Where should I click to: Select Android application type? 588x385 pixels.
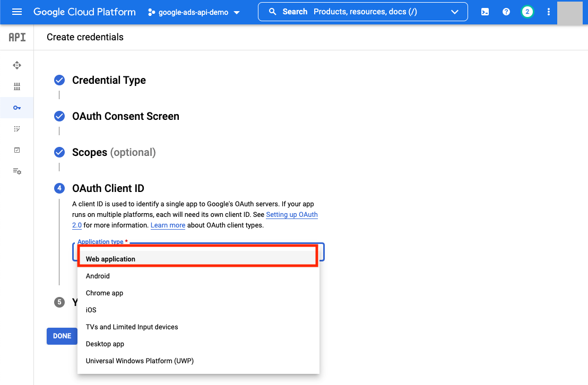[198, 276]
